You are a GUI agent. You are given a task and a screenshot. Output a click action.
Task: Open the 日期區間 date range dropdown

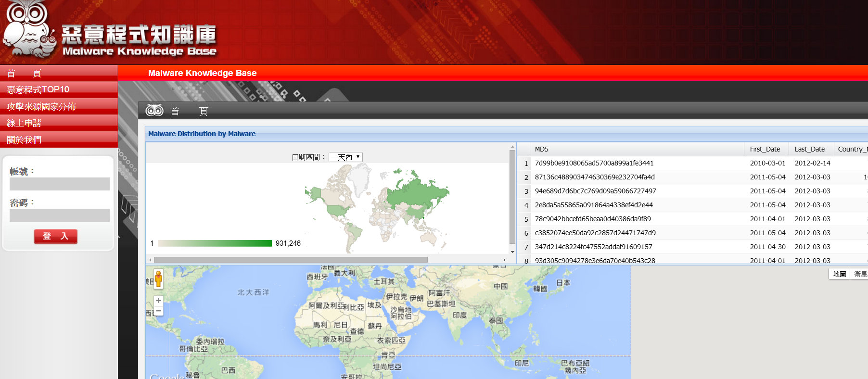pos(345,157)
